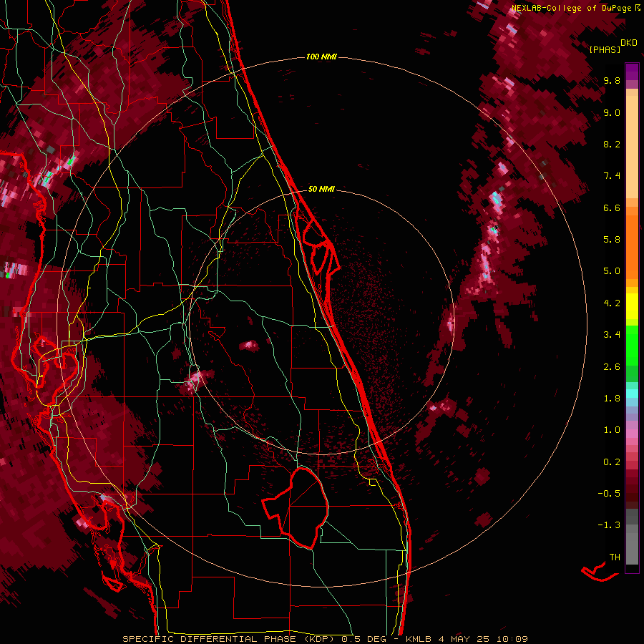Pick the peach band of the color bar
The height and width of the screenshot is (644, 644).
632,146
